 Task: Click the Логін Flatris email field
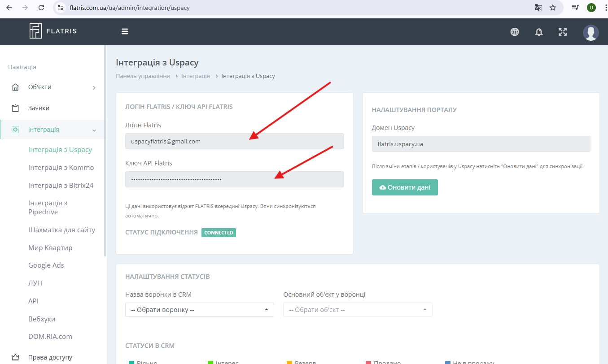(235, 141)
